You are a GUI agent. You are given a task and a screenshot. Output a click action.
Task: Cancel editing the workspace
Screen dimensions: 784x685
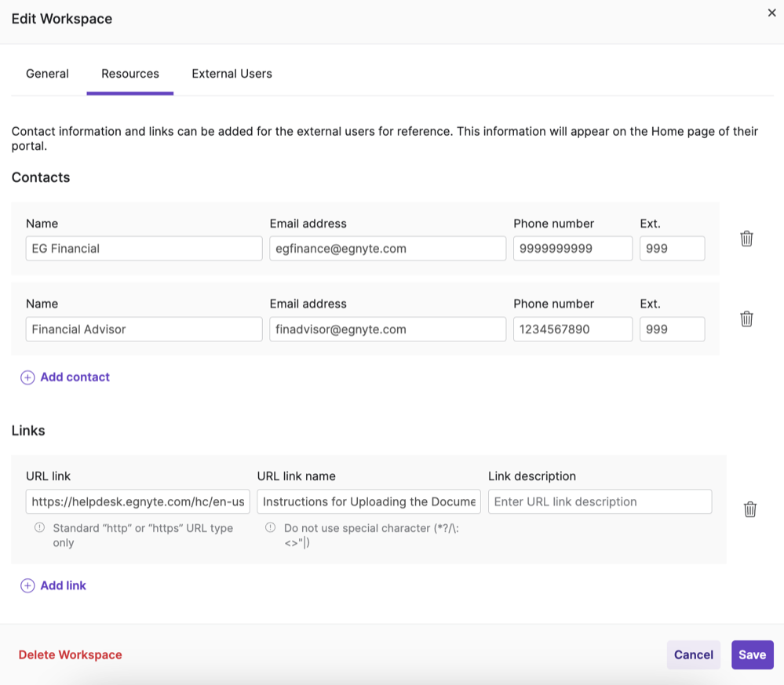click(x=694, y=655)
